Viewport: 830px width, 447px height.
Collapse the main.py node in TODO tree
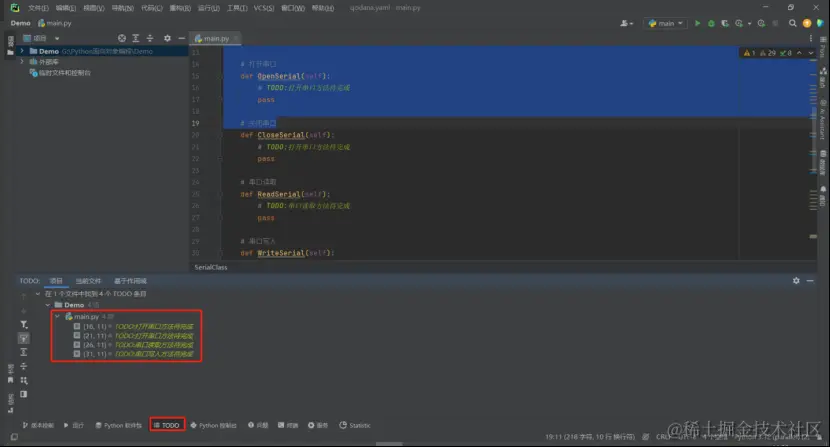(57, 316)
